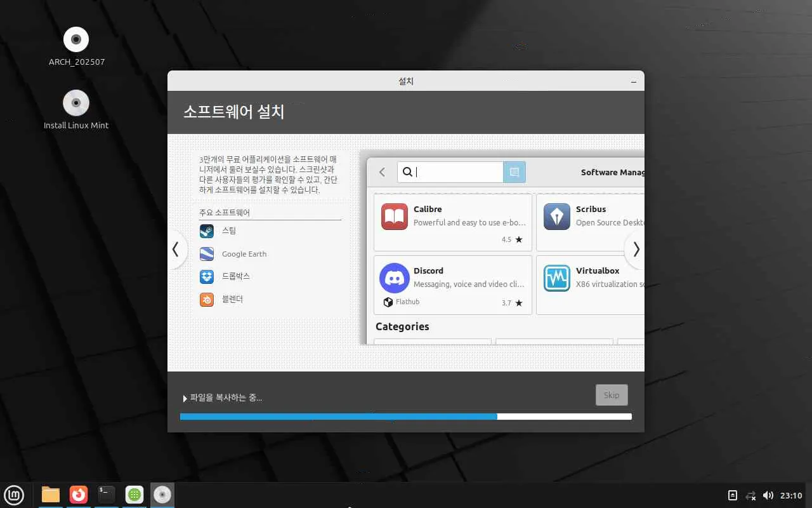Open the network connection tray icon
Image resolution: width=812 pixels, height=508 pixels.
click(x=750, y=495)
